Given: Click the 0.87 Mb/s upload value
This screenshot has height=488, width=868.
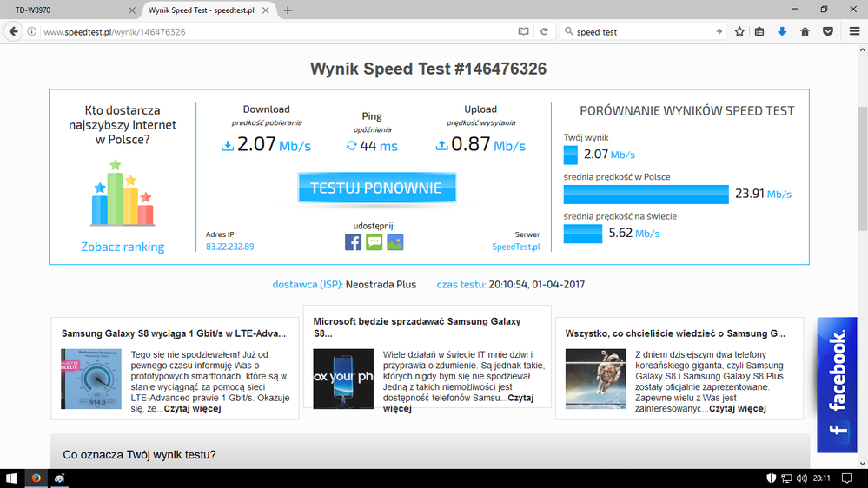Looking at the screenshot, I should pos(487,144).
